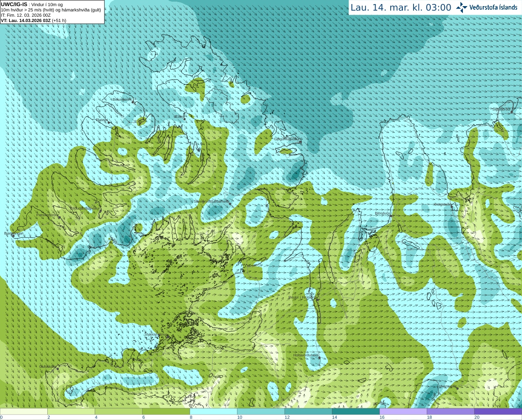Click the UWC/IG-IS model title text

[x=14, y=4]
